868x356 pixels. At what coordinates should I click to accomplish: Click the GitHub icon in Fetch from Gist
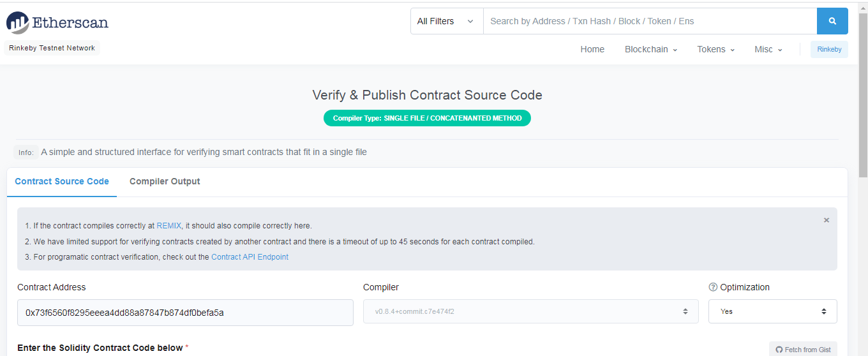tap(779, 350)
